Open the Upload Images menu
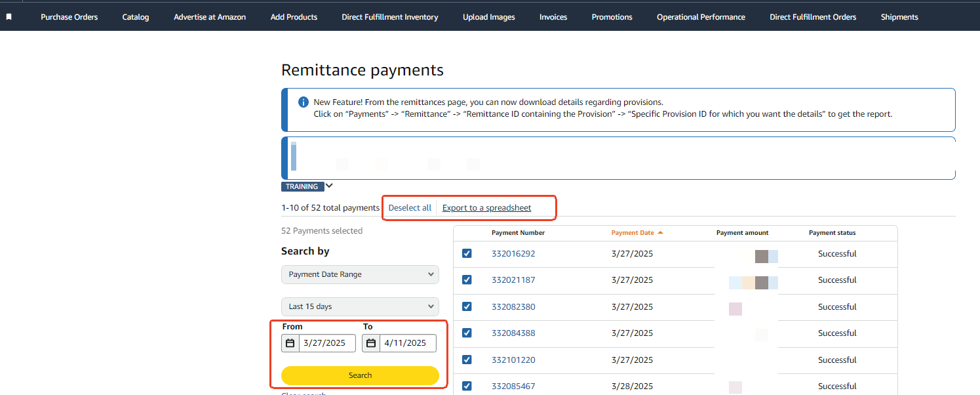Viewport: 980px width, 395px height. point(489,17)
